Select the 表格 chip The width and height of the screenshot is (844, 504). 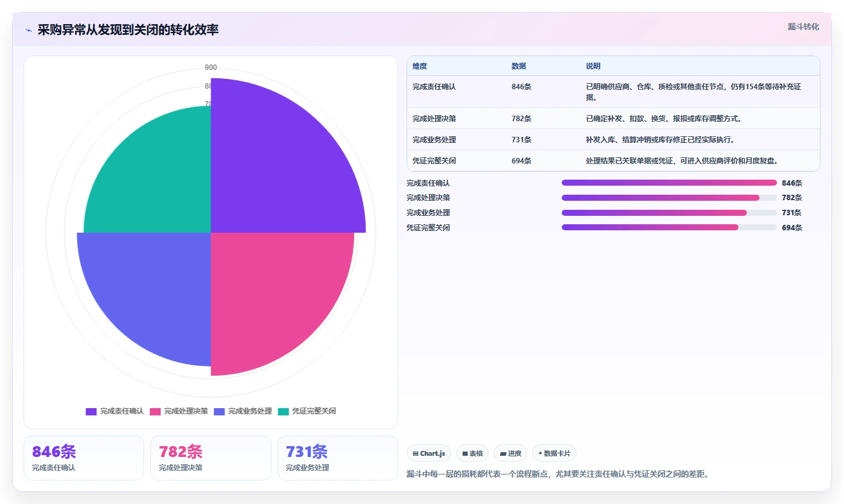pyautogui.click(x=472, y=453)
